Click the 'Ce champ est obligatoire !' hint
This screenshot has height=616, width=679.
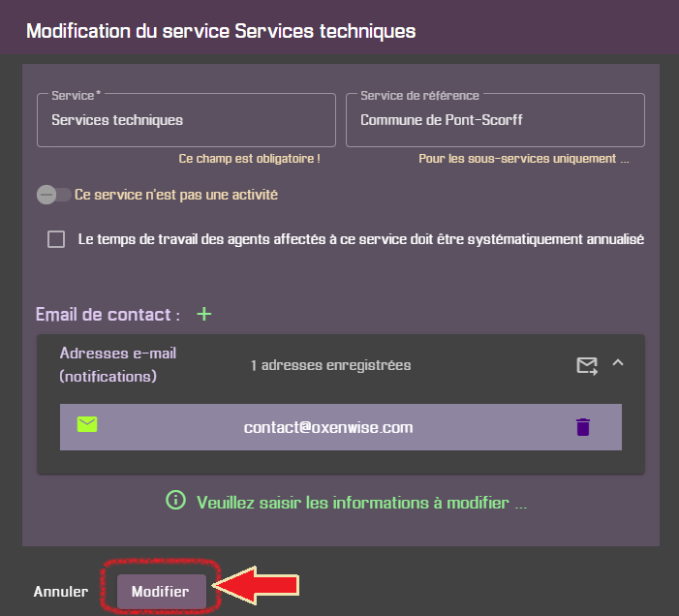[x=249, y=158]
